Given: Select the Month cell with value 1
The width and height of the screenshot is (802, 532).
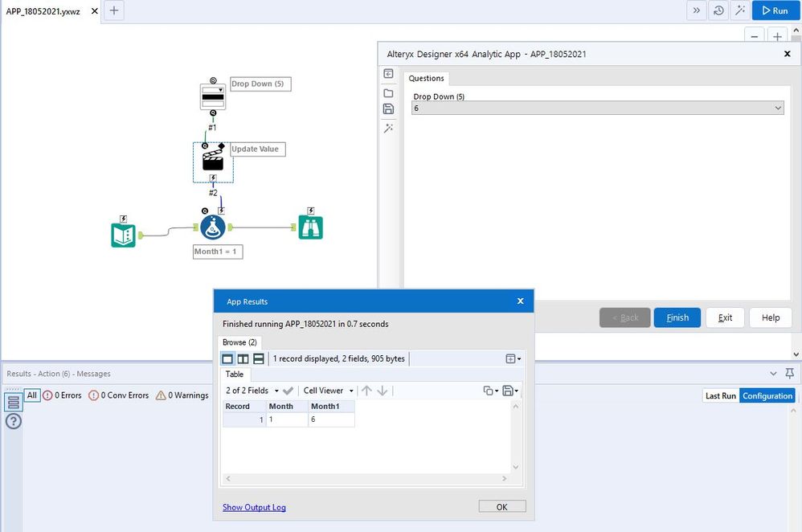Looking at the screenshot, I should (x=288, y=419).
